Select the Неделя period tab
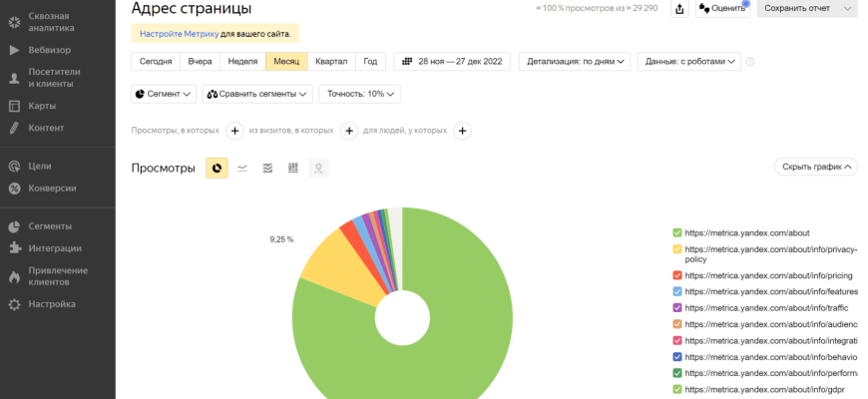This screenshot has width=868, height=399. (x=242, y=62)
